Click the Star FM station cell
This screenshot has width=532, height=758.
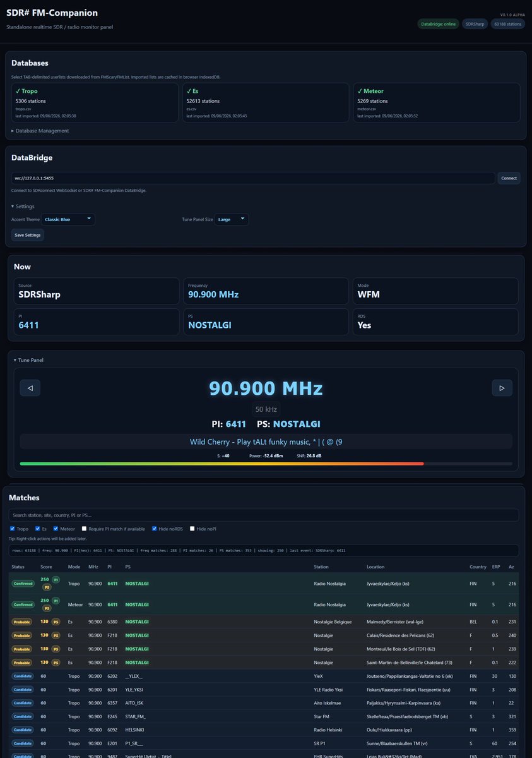point(322,716)
